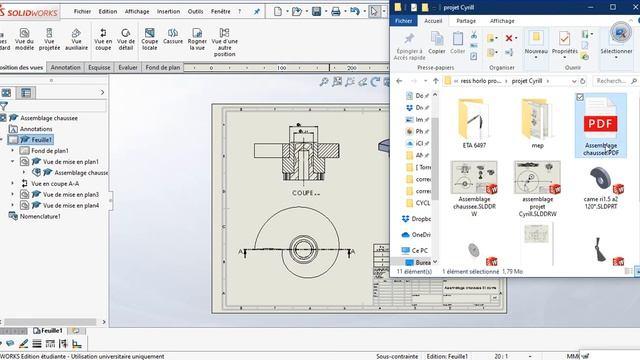Click the zoom to fit magnifier icon

tap(324, 82)
